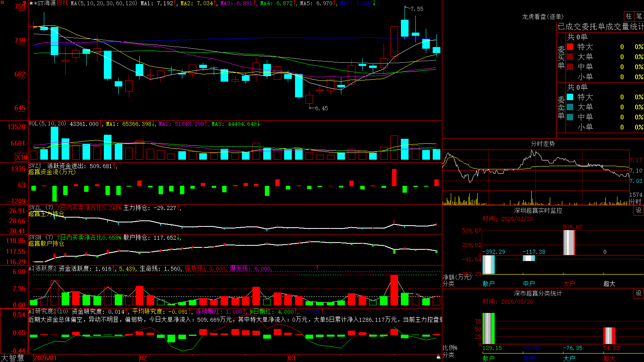The image size is (644, 362).
Task: Click the red 委买单 特大 color swatch
Action: click(x=570, y=47)
